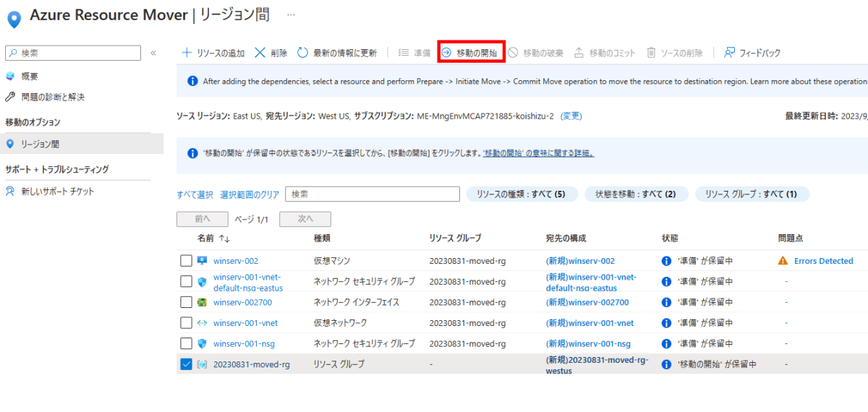
Task: Click the 移動のコミット upload icon
Action: click(579, 53)
